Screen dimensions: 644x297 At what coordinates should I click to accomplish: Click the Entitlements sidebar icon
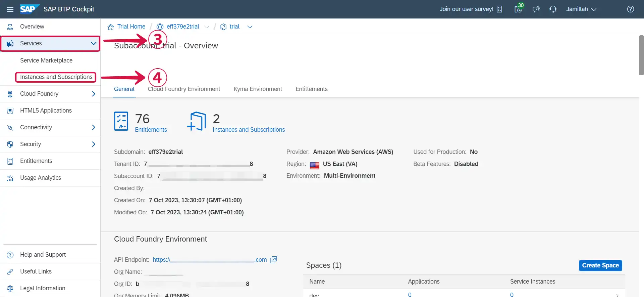[10, 161]
